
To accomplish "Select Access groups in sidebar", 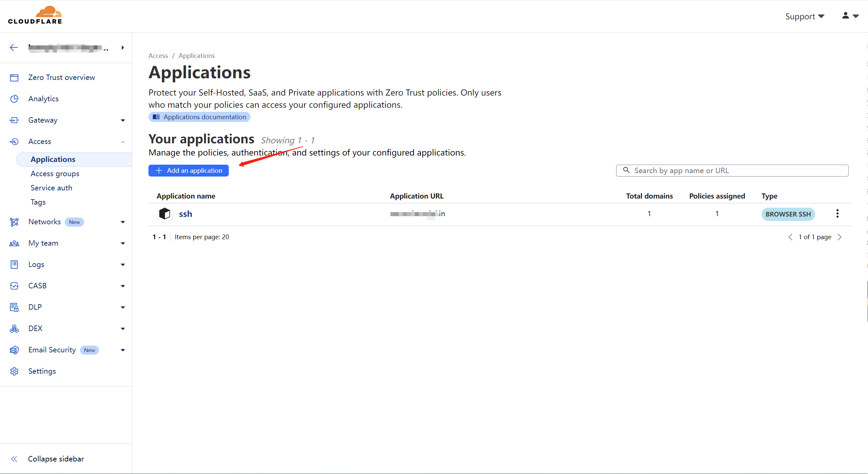I will (55, 173).
